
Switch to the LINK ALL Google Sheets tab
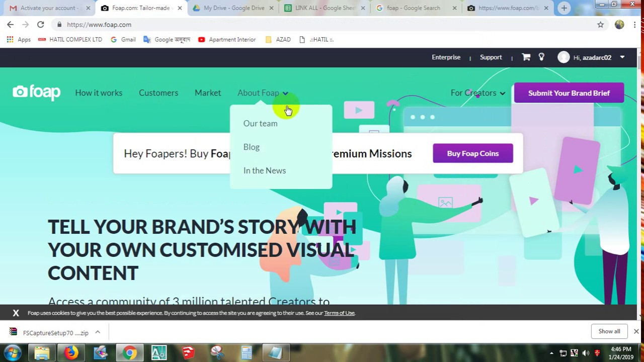coord(325,8)
